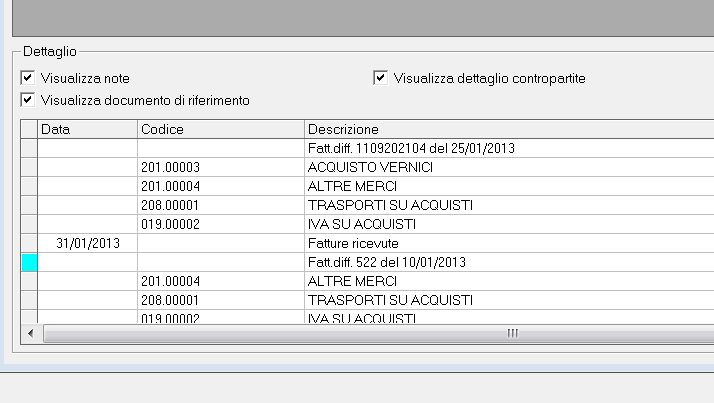Toggle Visualizza dettaglio contropartite checkbox
Screen dimensions: 714x403
(x=380, y=78)
